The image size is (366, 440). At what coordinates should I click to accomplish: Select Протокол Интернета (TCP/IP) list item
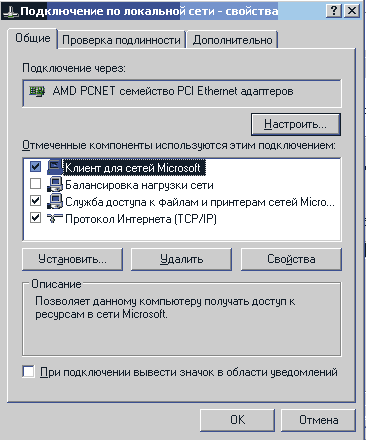click(x=141, y=219)
